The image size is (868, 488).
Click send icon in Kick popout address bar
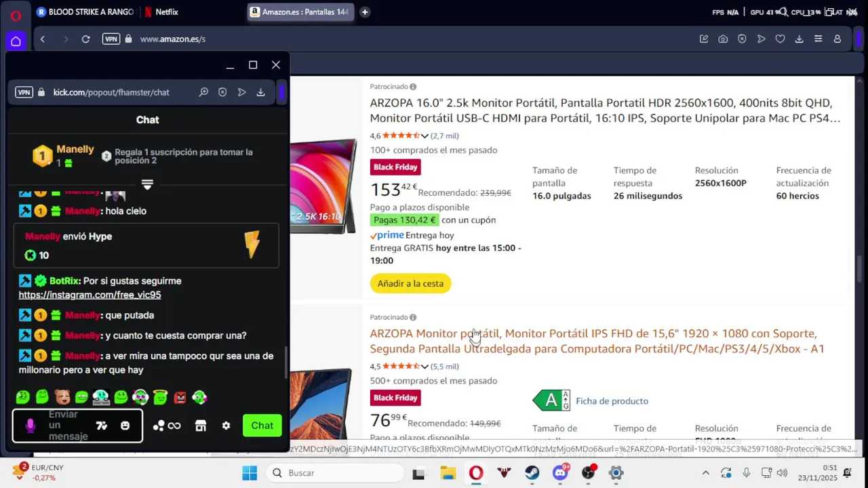click(x=241, y=92)
